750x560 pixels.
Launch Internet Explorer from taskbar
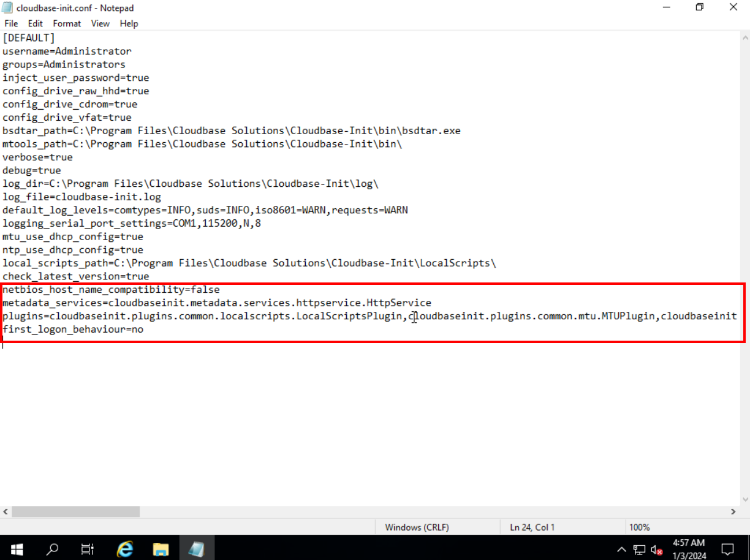click(x=125, y=548)
